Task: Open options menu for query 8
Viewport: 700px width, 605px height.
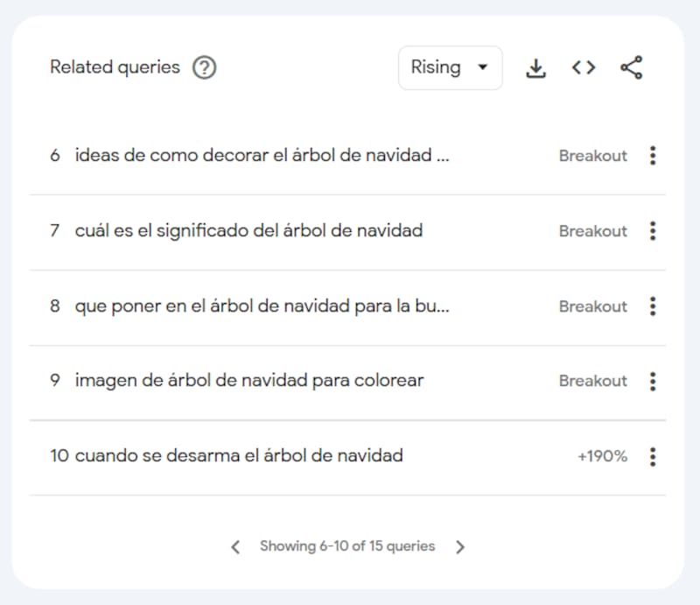Action: [x=653, y=306]
